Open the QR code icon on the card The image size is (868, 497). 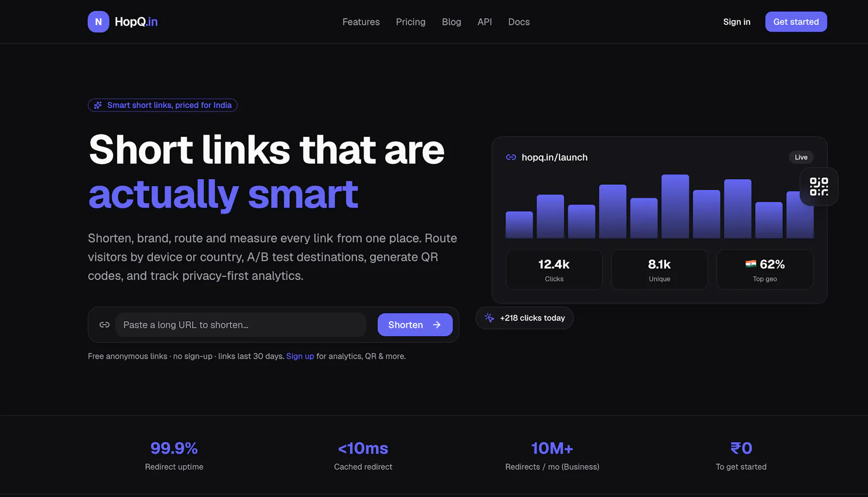point(819,187)
